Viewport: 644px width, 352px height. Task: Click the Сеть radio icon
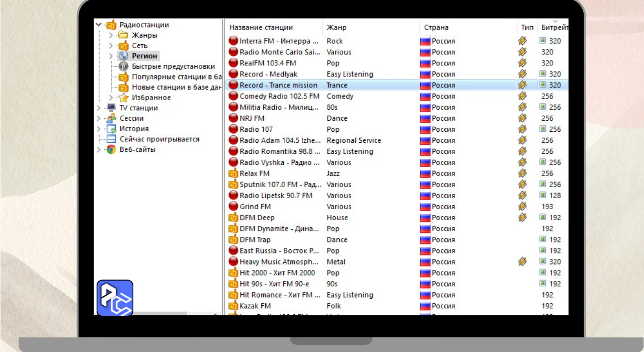123,46
